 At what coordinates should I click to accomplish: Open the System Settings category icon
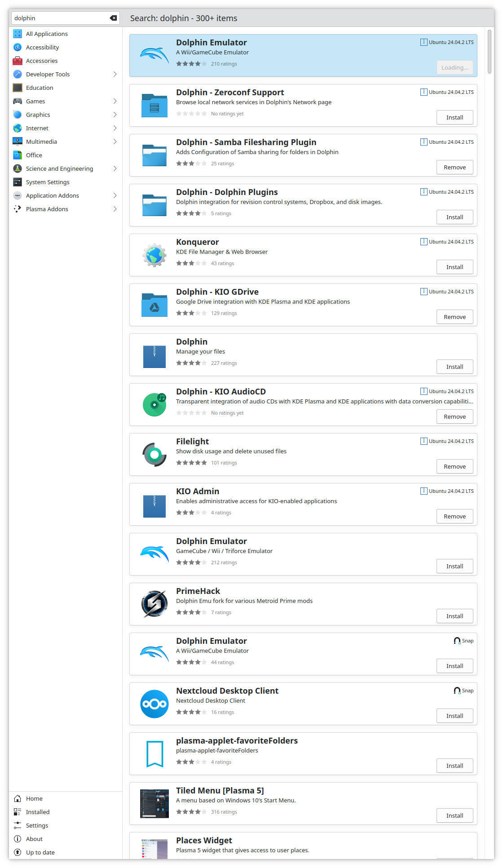[x=18, y=182]
